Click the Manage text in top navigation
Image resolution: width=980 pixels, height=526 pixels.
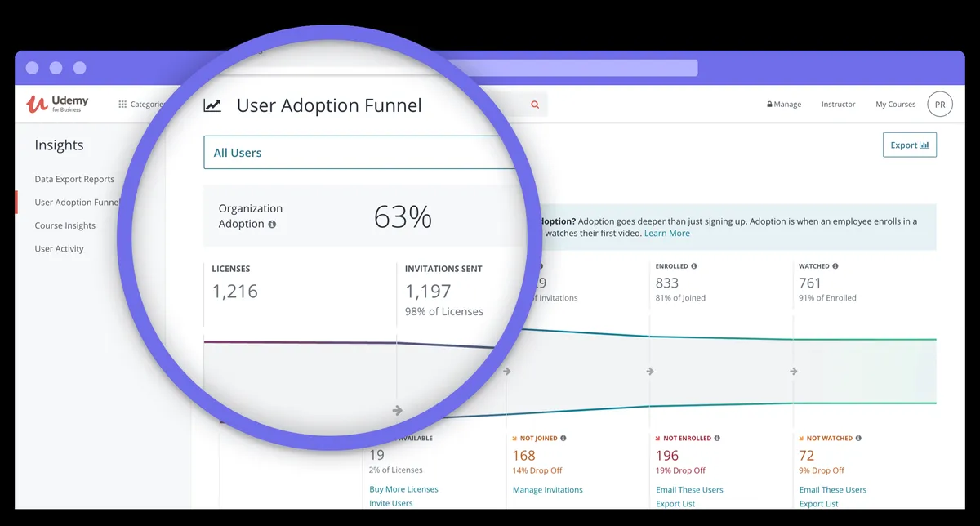click(x=787, y=105)
